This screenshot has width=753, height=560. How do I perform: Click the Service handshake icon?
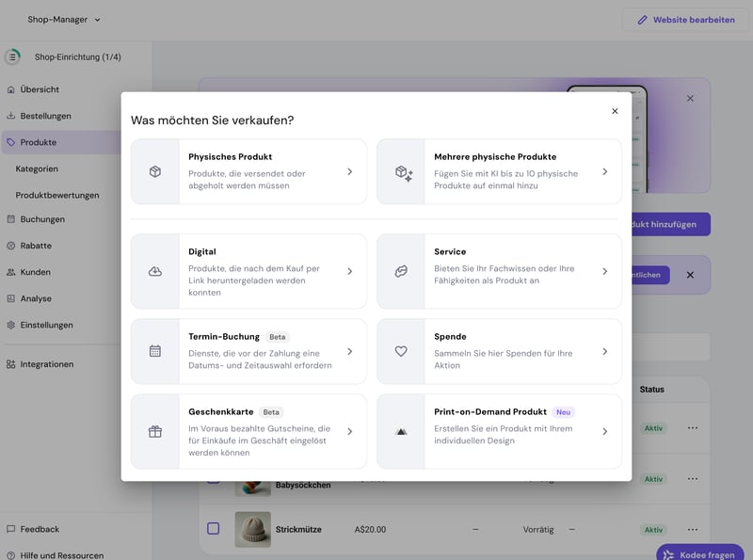tap(401, 271)
